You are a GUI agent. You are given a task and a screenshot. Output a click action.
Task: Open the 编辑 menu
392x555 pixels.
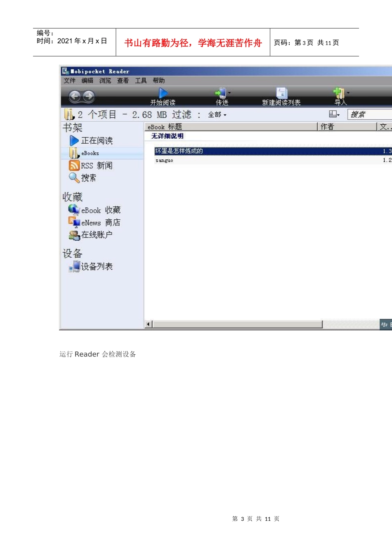[87, 81]
